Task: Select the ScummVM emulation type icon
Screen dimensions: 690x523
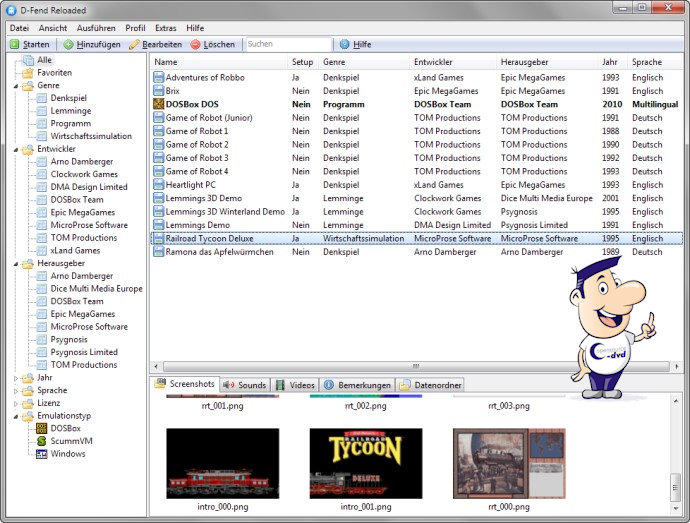Action: 42,441
